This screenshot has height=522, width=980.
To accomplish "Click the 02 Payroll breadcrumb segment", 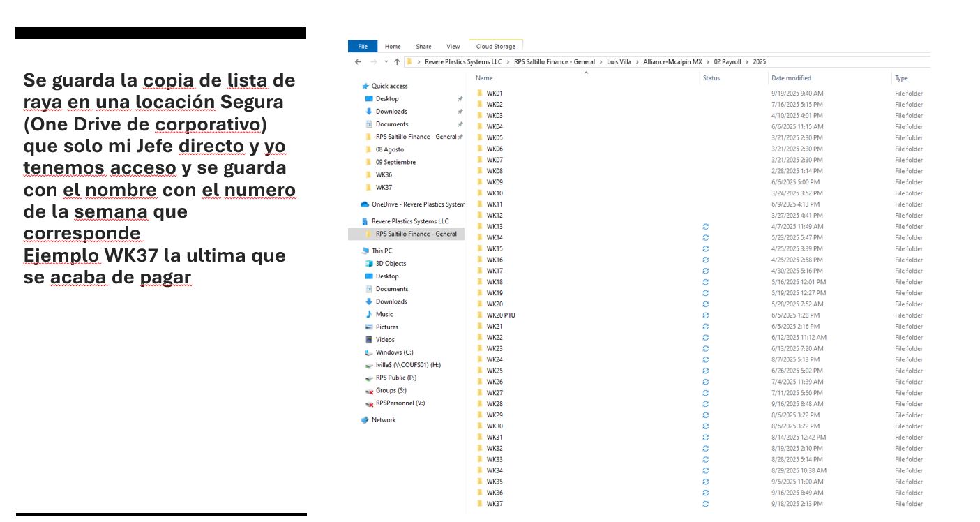I will pyautogui.click(x=727, y=62).
